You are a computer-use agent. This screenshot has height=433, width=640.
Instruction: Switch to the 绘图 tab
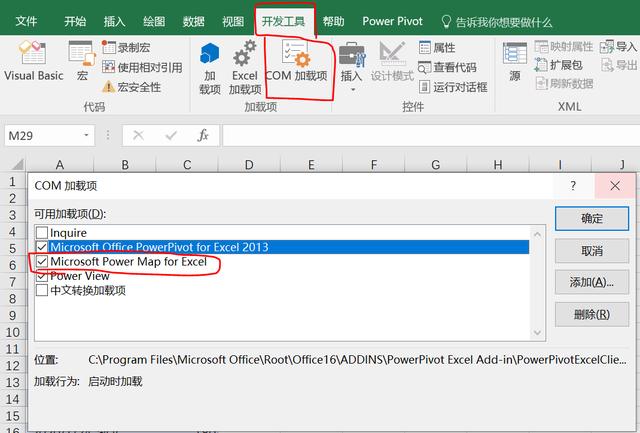coord(154,22)
